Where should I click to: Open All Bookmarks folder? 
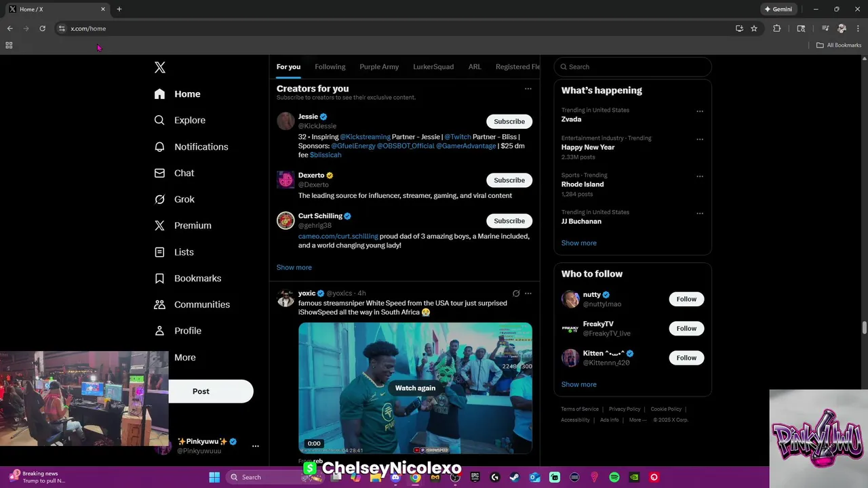click(x=839, y=45)
